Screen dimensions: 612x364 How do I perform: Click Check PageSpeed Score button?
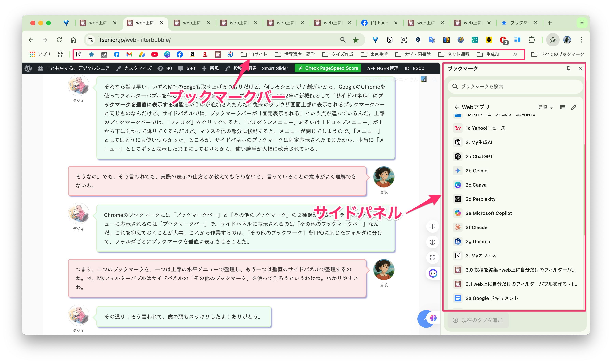[328, 68]
